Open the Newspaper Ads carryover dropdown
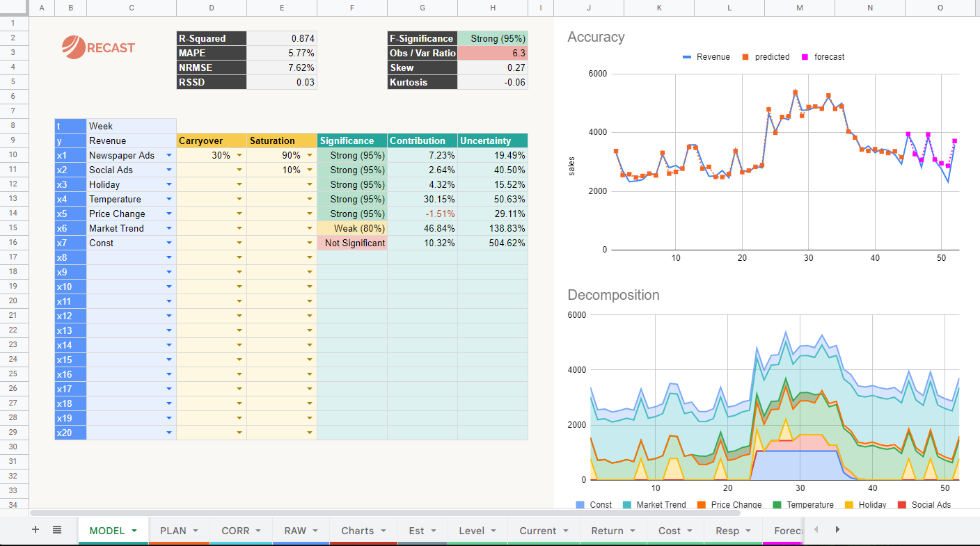 click(239, 154)
